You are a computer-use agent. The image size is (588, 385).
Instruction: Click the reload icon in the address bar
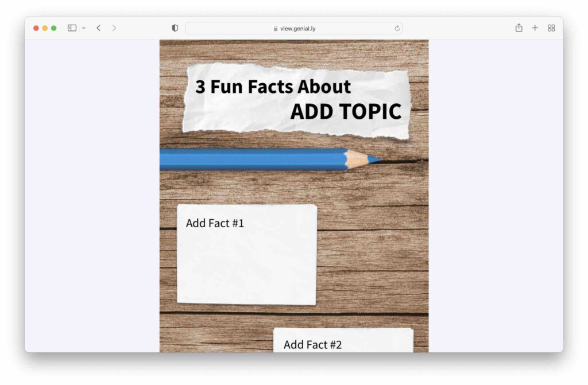(396, 28)
